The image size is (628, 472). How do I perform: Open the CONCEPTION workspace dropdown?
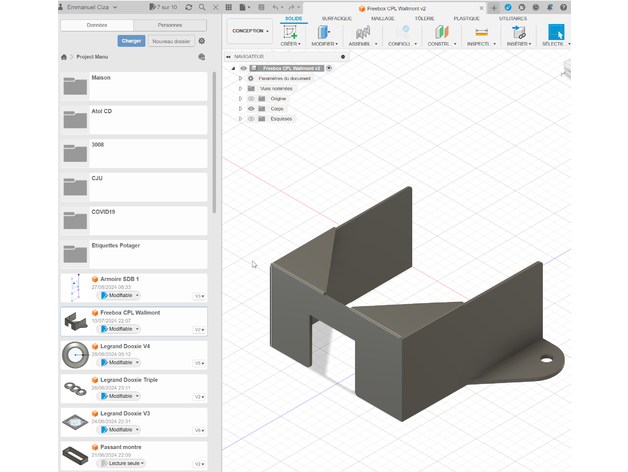click(x=250, y=31)
